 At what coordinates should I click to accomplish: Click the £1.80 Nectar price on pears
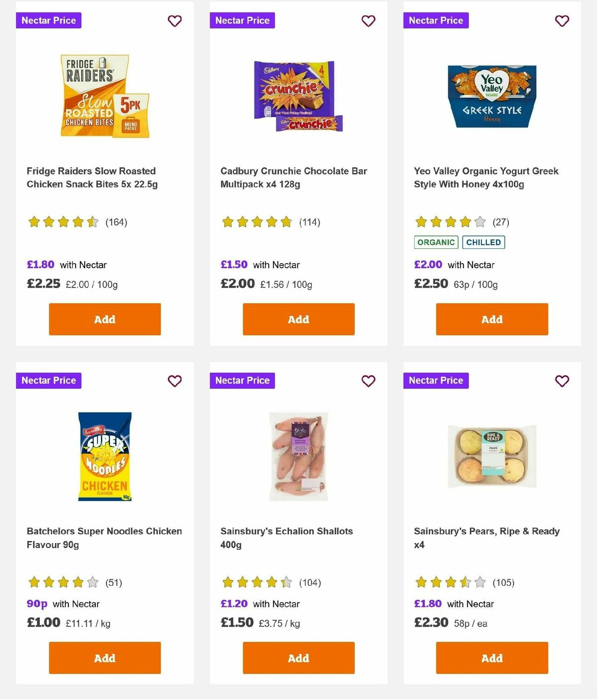(x=427, y=603)
